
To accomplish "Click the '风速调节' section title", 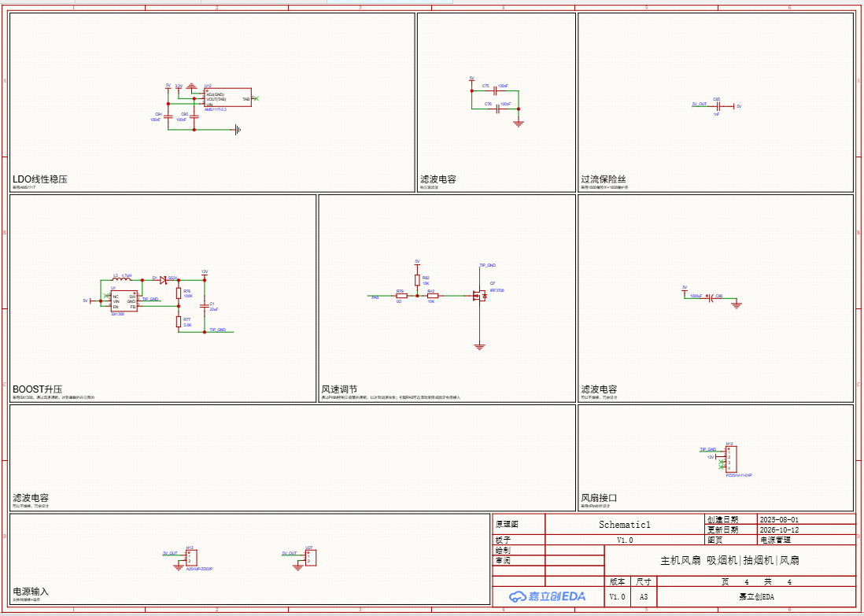I will point(339,389).
